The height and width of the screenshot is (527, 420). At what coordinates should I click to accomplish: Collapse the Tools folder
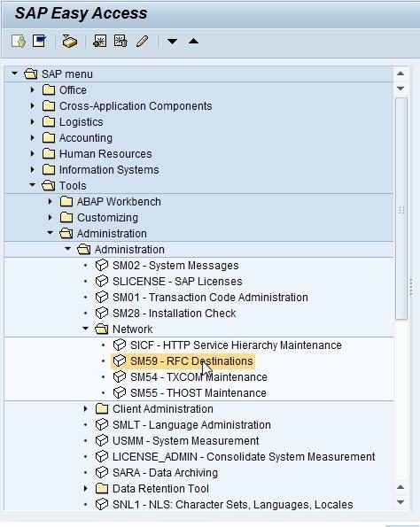pos(32,185)
